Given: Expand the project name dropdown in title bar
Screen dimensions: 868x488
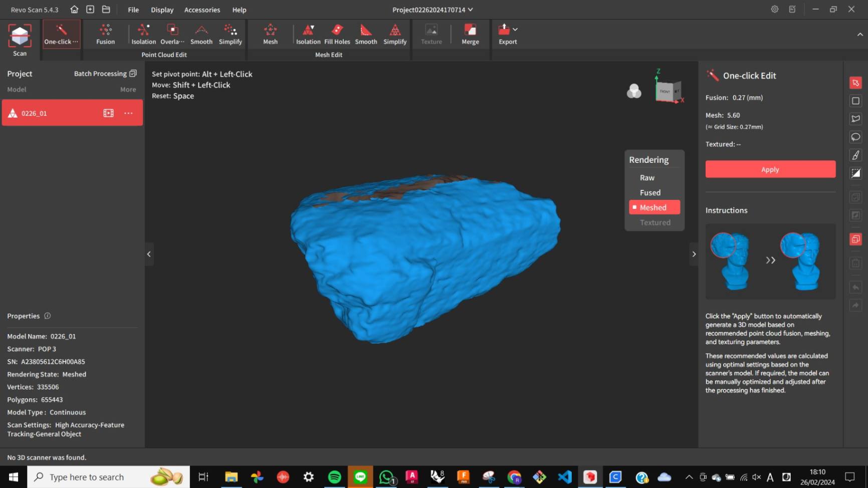Looking at the screenshot, I should (x=470, y=10).
